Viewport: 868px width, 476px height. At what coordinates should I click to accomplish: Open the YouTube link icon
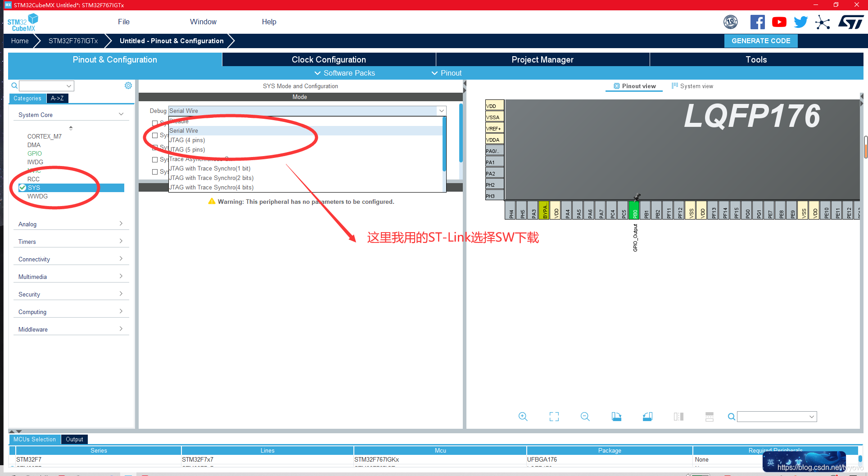pyautogui.click(x=779, y=22)
